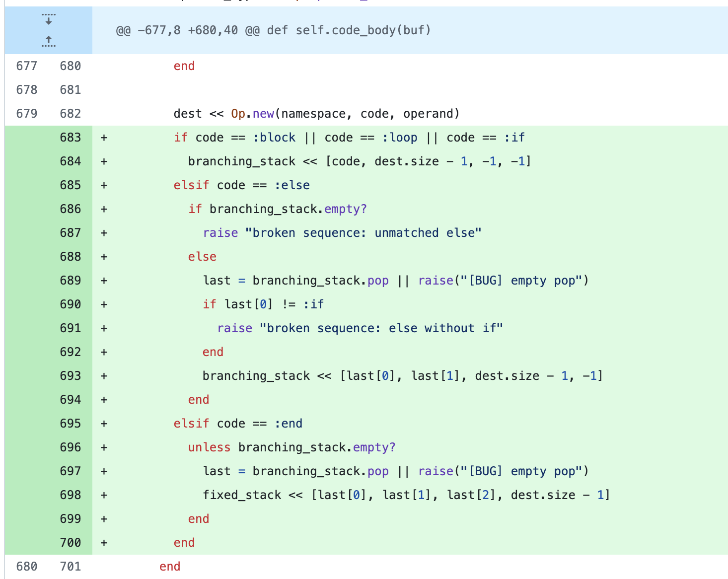The height and width of the screenshot is (579, 728).
Task: Click the "else without if" string
Action: point(381,328)
